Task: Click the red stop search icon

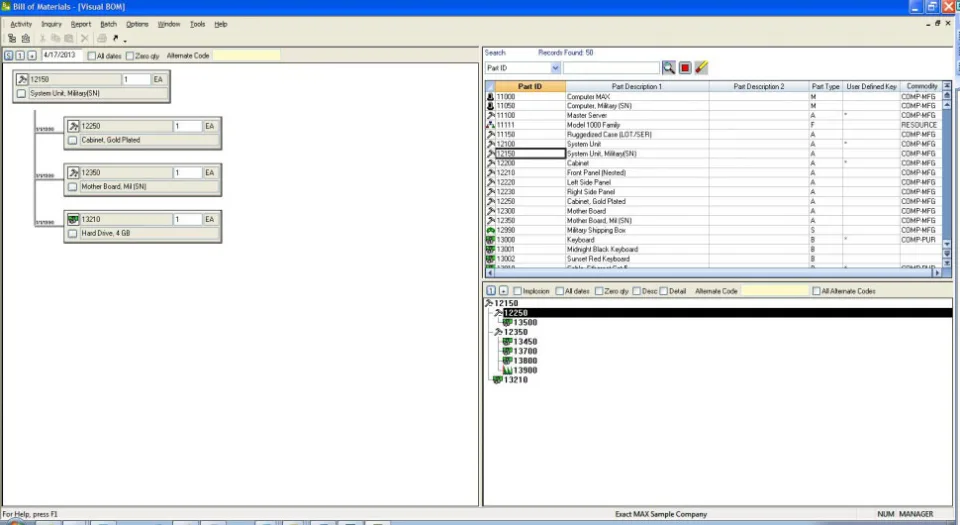Action: pos(685,68)
